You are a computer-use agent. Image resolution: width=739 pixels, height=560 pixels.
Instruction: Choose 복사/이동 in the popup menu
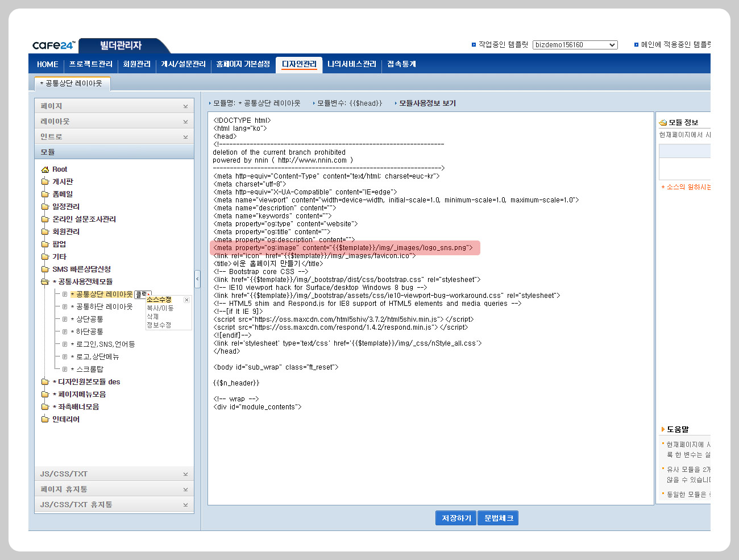tap(160, 308)
